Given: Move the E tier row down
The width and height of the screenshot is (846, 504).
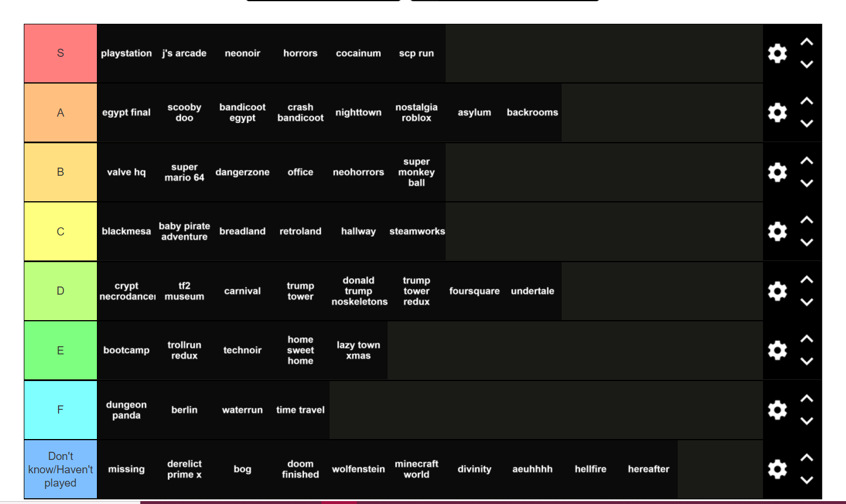Looking at the screenshot, I should (x=807, y=361).
